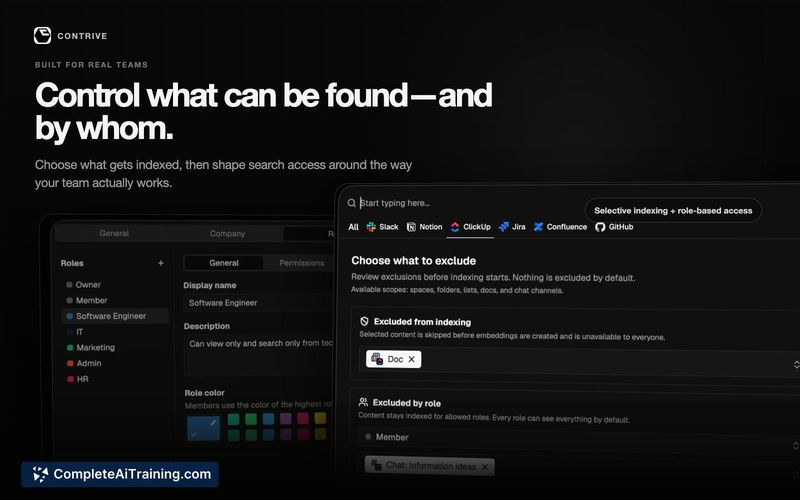This screenshot has height=500, width=800.
Task: Switch to the Permissions sub-tab
Action: [302, 263]
